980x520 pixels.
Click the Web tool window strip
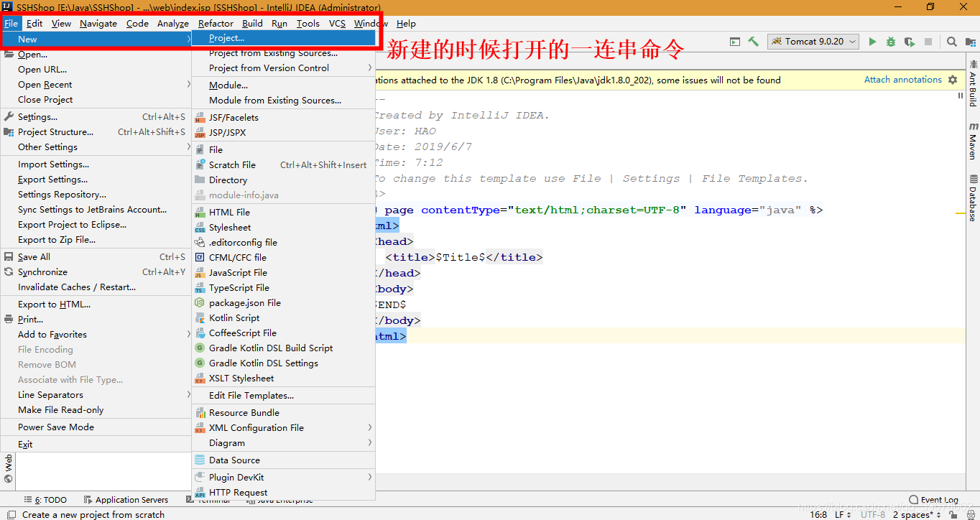[x=8, y=468]
